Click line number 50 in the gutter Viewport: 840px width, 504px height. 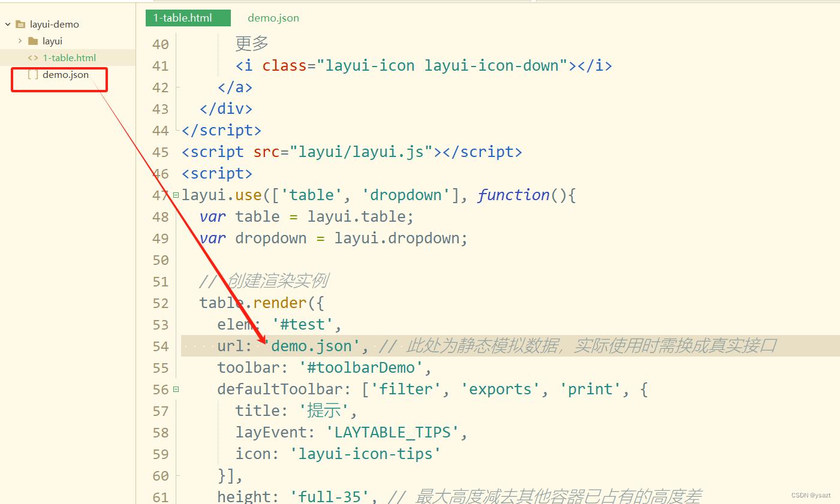click(161, 260)
